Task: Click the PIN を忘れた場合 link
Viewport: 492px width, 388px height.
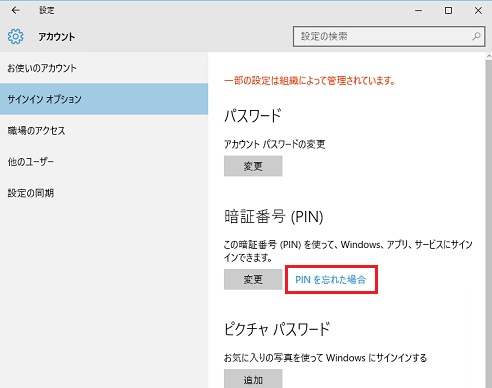Action: click(331, 279)
